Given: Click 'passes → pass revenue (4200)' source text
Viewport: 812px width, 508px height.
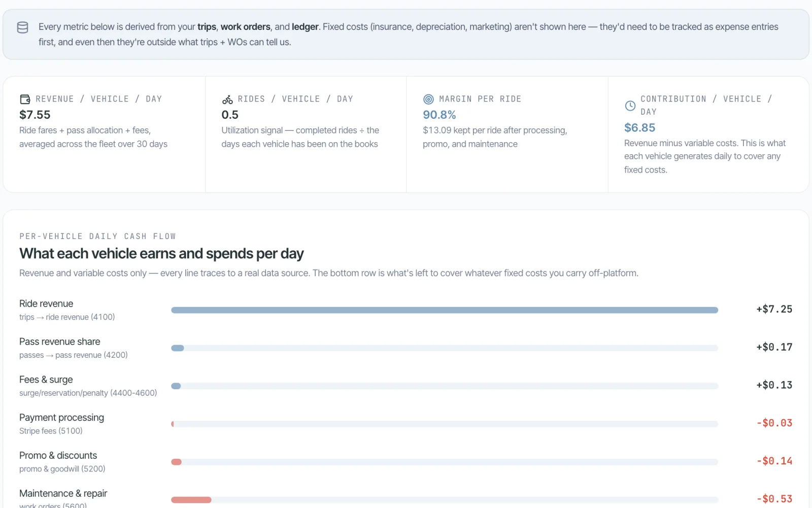Looking at the screenshot, I should 74,355.
